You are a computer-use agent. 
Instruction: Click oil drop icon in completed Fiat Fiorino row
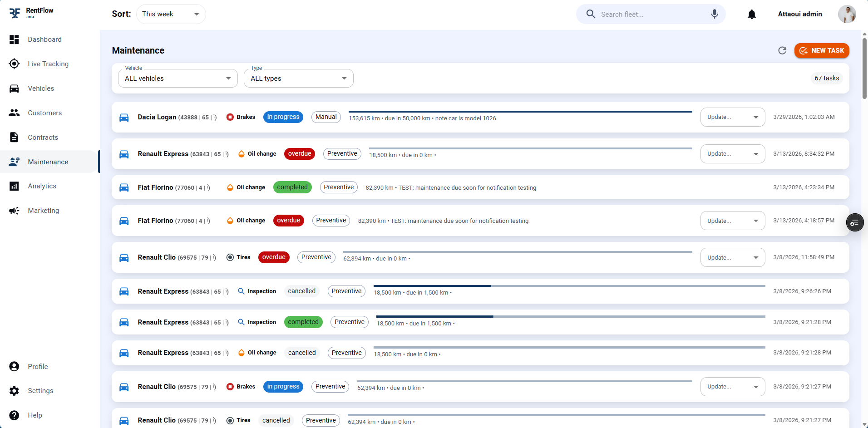point(230,187)
